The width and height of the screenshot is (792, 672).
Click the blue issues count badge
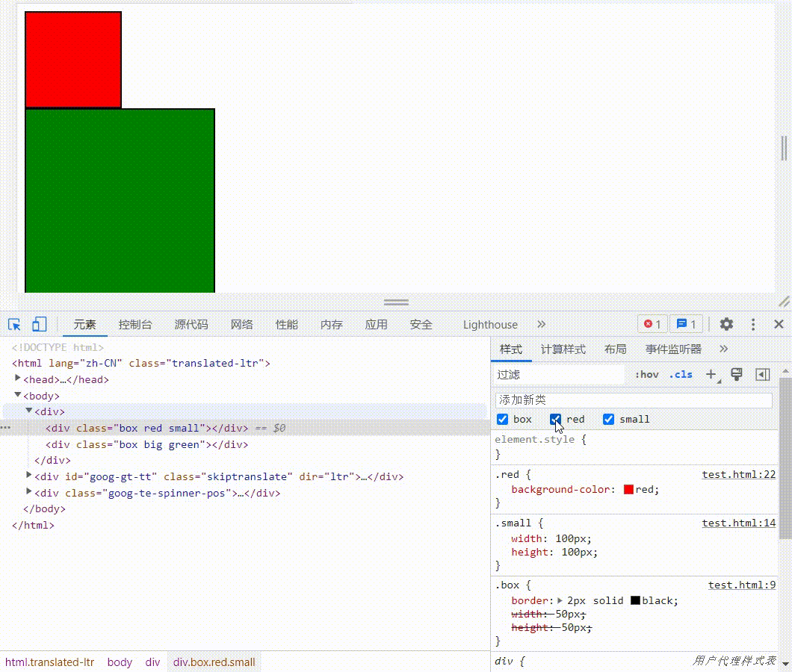coord(686,324)
